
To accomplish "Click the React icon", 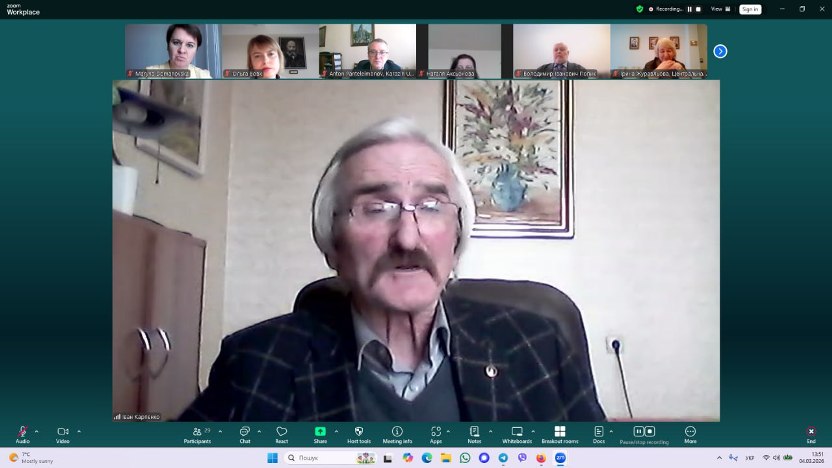I will point(282,432).
